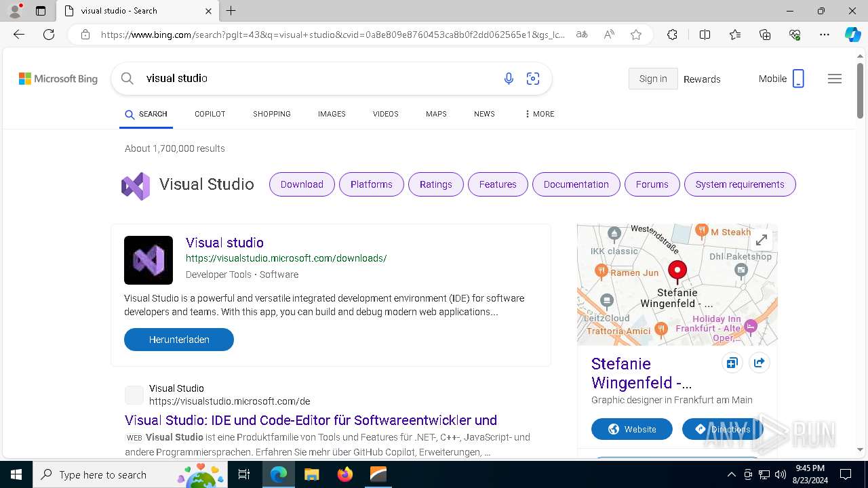
Task: Add page to favorites star icon
Action: click(636, 35)
